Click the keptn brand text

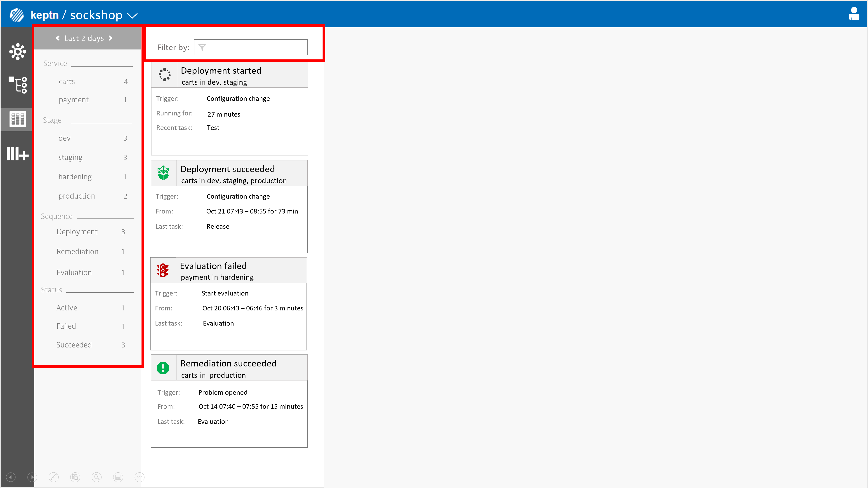45,15
